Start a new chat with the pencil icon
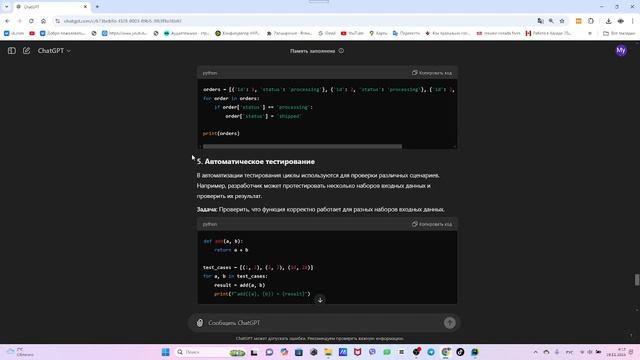This screenshot has width=640, height=360. point(27,51)
